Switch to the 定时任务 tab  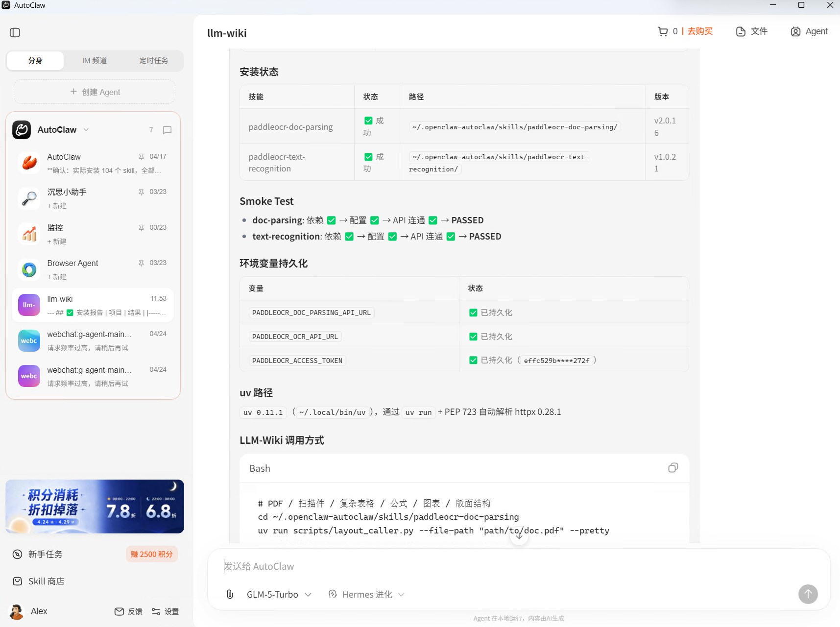(x=154, y=61)
